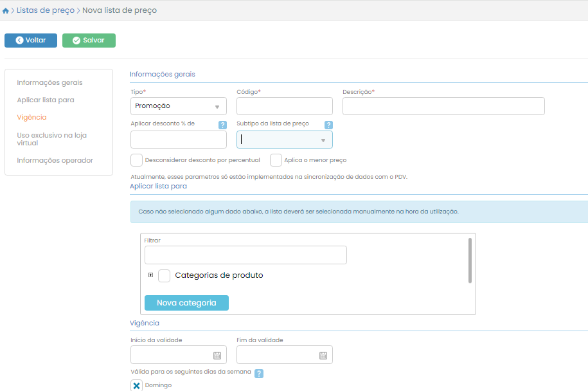Go to Informações gerais sidebar section
This screenshot has width=588, height=391.
pos(49,83)
